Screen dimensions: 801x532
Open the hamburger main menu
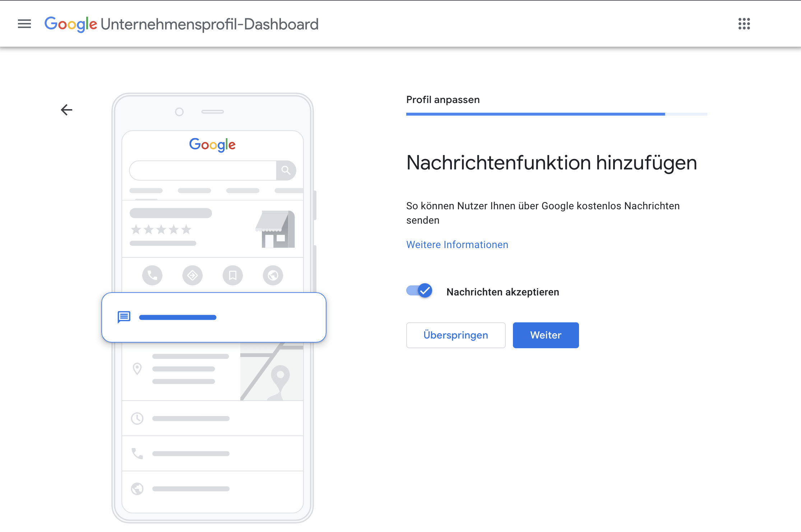click(24, 24)
